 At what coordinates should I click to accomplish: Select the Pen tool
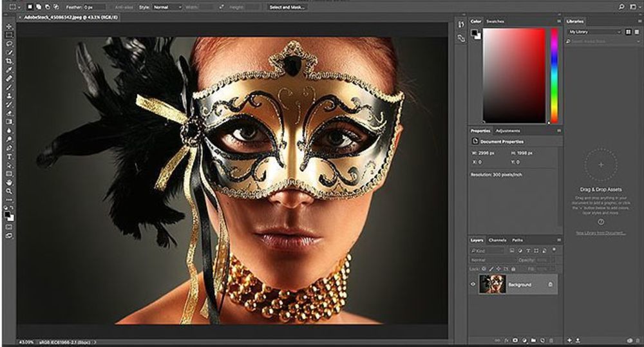pyautogui.click(x=9, y=148)
